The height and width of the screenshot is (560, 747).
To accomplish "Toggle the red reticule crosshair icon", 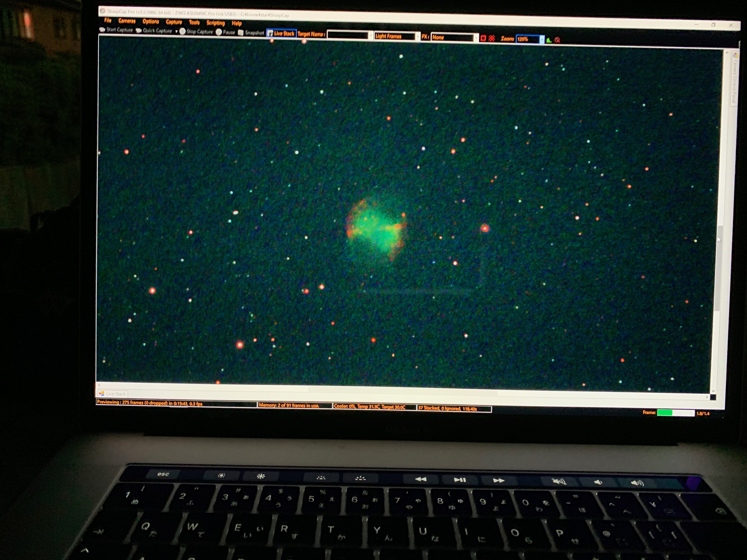I will tap(492, 39).
